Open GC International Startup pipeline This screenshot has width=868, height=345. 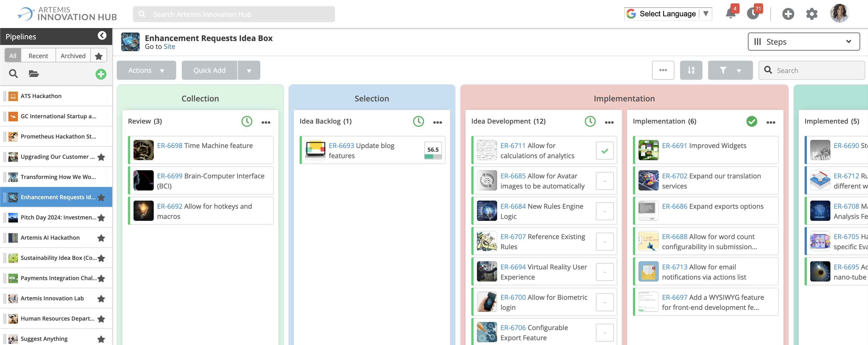coord(56,116)
